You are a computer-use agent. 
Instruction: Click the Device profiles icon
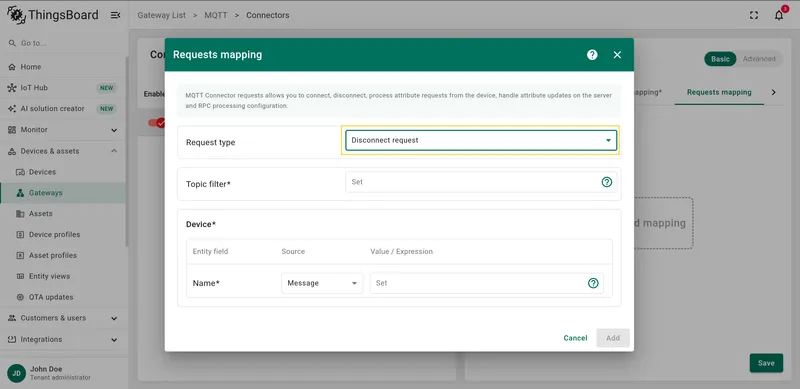[x=20, y=235]
